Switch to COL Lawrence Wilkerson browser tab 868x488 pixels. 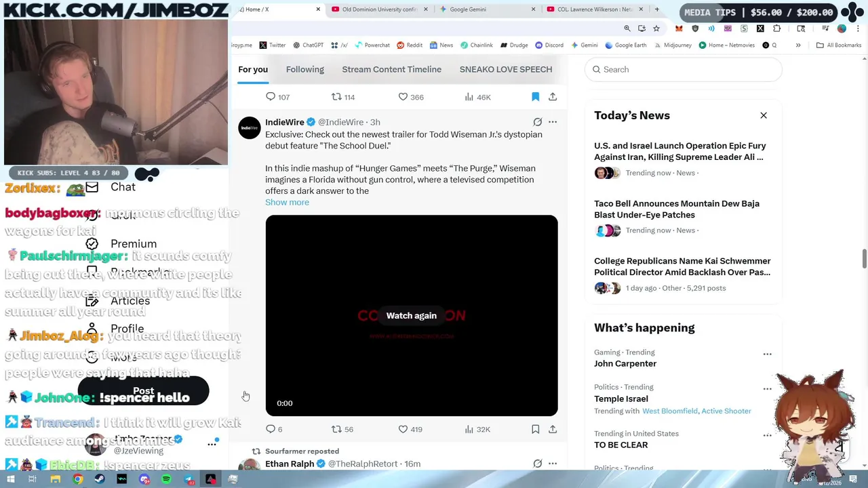[594, 9]
